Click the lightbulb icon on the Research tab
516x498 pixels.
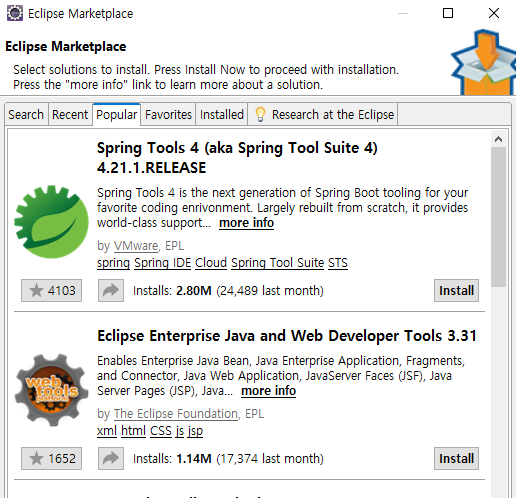(260, 115)
